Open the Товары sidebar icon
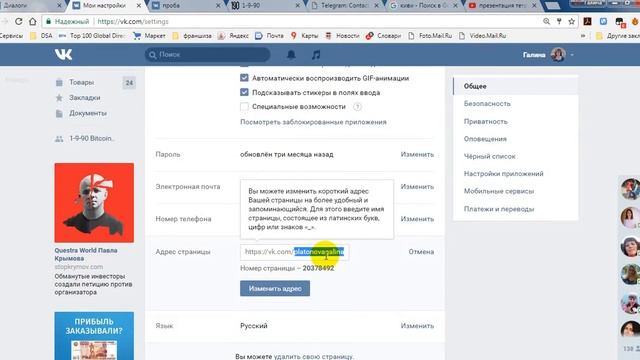640x360 pixels. pos(59,82)
